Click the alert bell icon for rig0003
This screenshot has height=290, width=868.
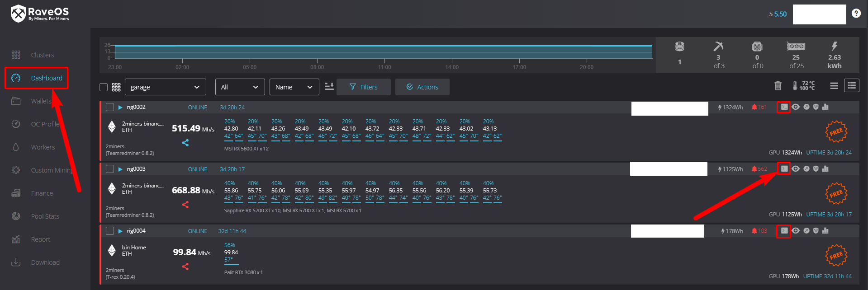[754, 169]
